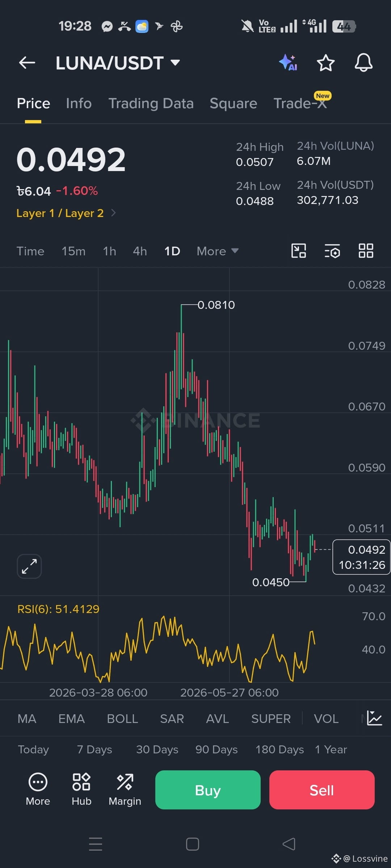Open the grid layout icon
Image resolution: width=391 pixels, height=868 pixels.
(366, 251)
